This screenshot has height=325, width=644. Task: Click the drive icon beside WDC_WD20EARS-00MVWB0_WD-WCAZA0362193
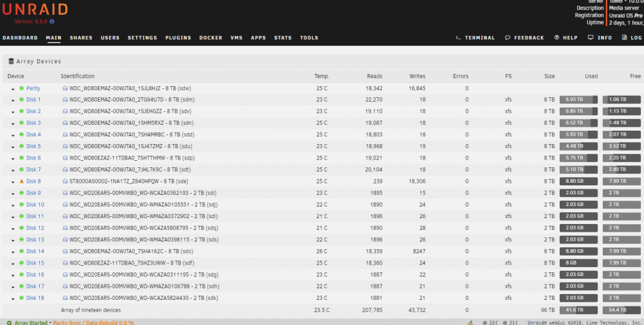coord(65,193)
